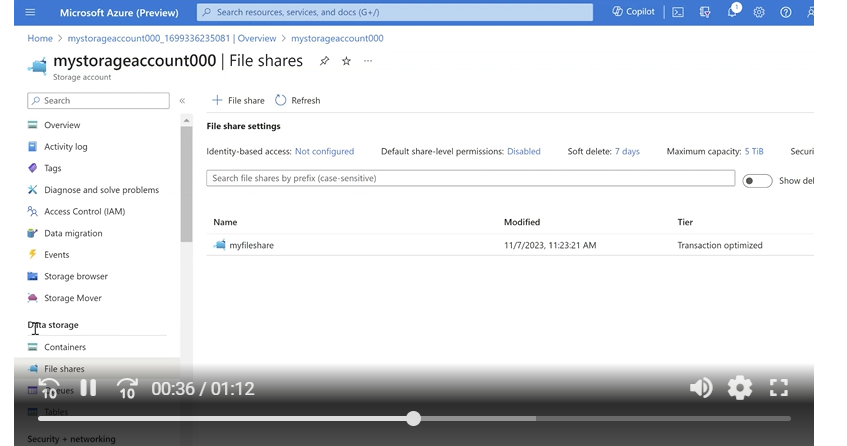Sort by Tier column header
This screenshot has width=847, height=446.
[x=685, y=222]
